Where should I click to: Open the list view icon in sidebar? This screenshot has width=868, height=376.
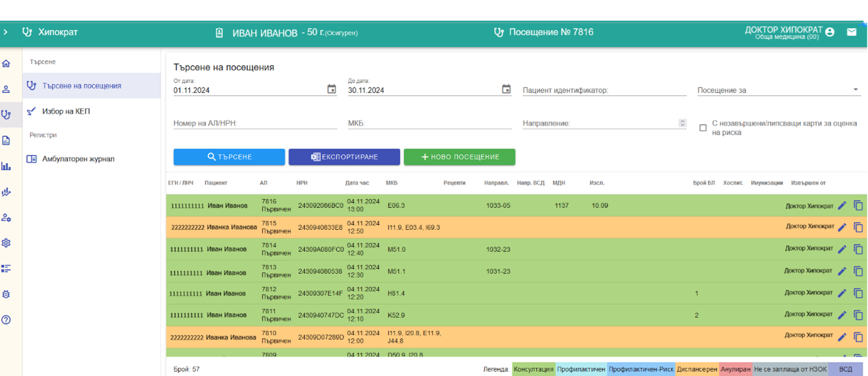tap(6, 269)
